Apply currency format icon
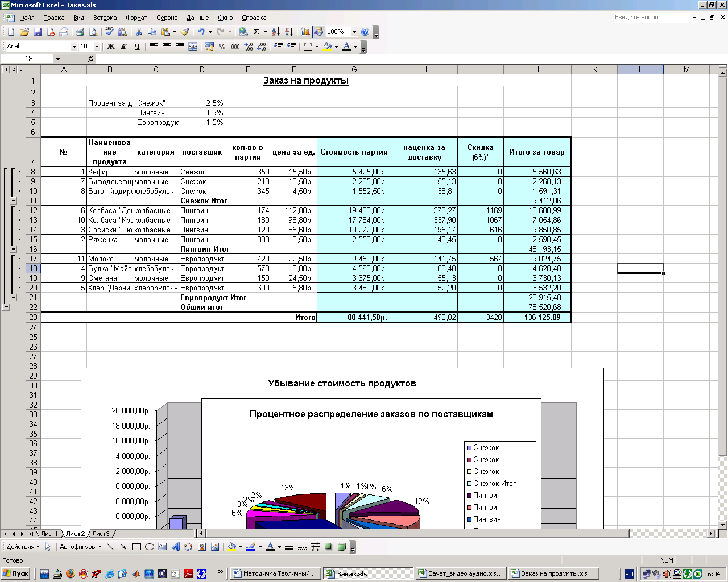 tap(209, 47)
